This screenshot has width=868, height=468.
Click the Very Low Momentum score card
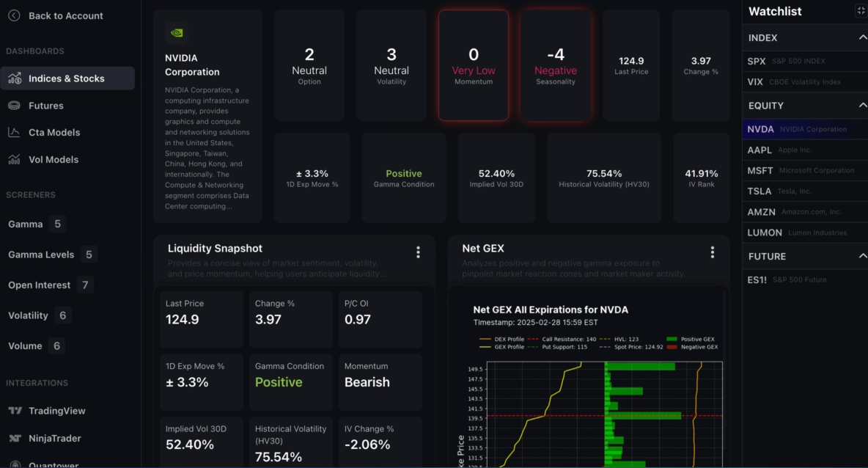click(474, 65)
